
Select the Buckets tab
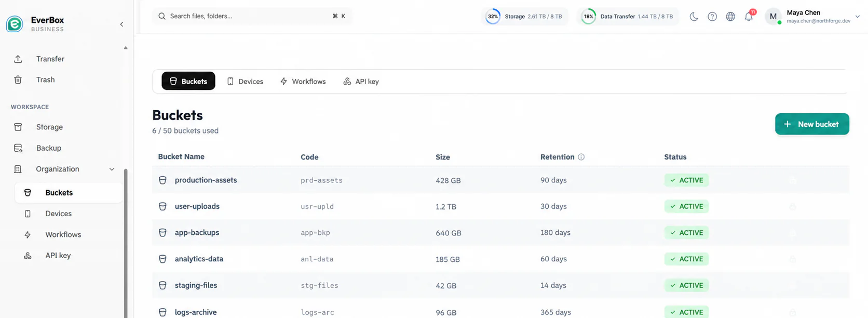coord(188,81)
